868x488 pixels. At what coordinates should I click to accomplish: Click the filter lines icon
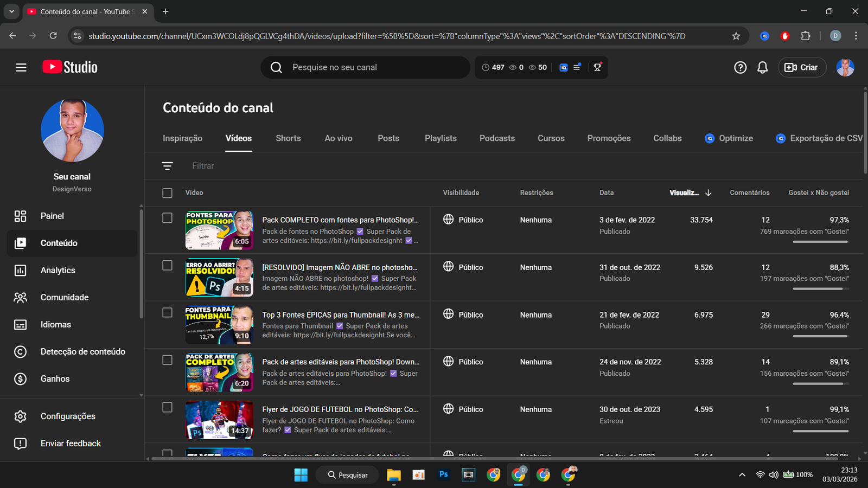[167, 166]
